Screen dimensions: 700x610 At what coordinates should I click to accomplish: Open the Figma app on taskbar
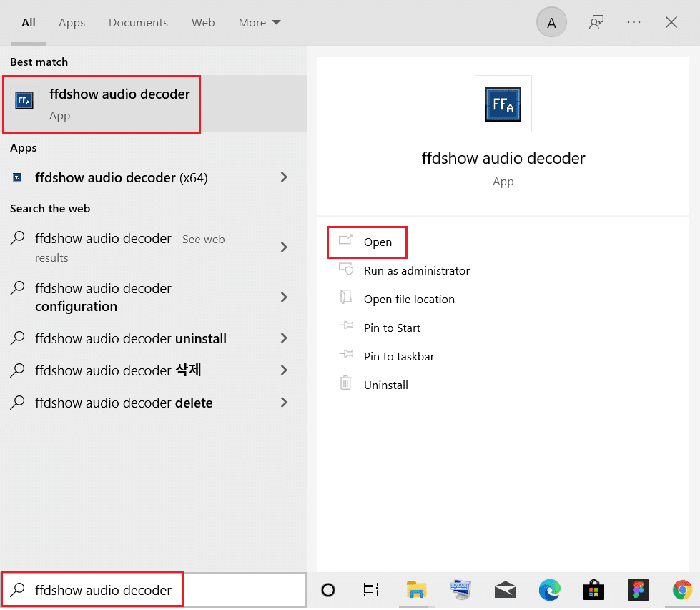638,591
